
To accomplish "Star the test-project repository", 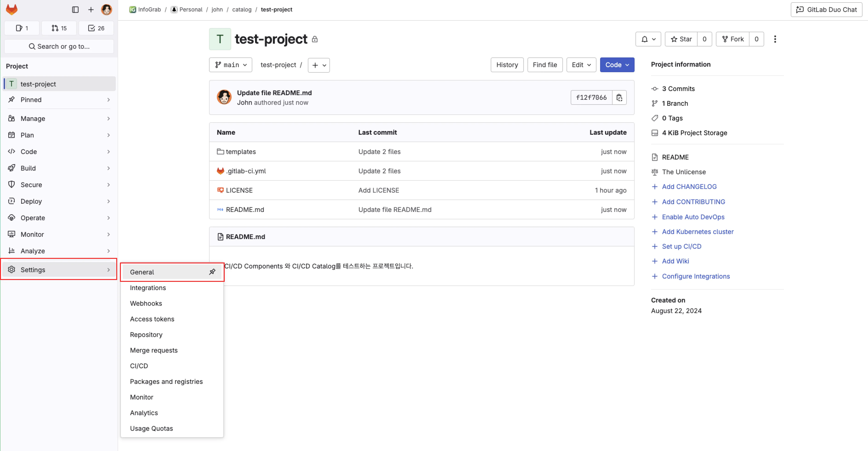I will pyautogui.click(x=681, y=39).
